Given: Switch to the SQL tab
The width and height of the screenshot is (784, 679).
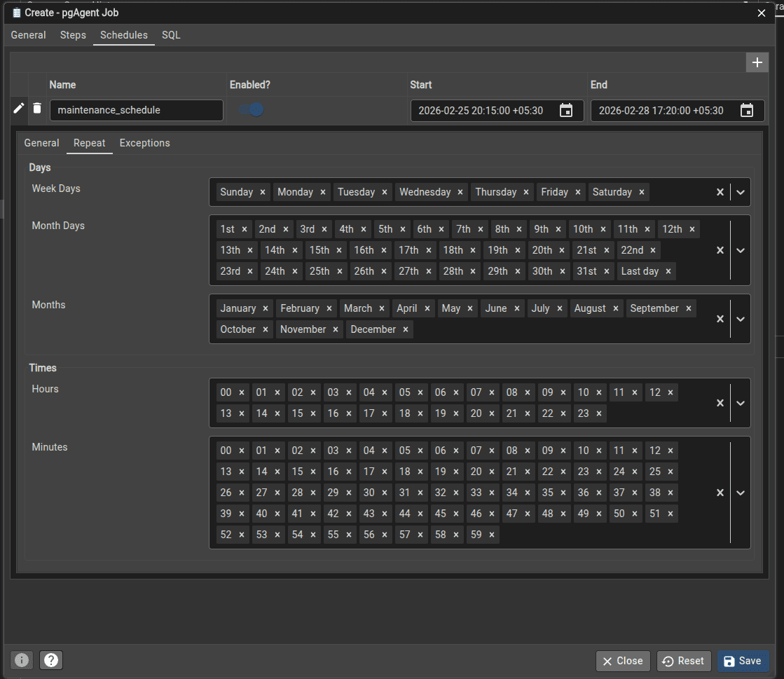Looking at the screenshot, I should (170, 35).
